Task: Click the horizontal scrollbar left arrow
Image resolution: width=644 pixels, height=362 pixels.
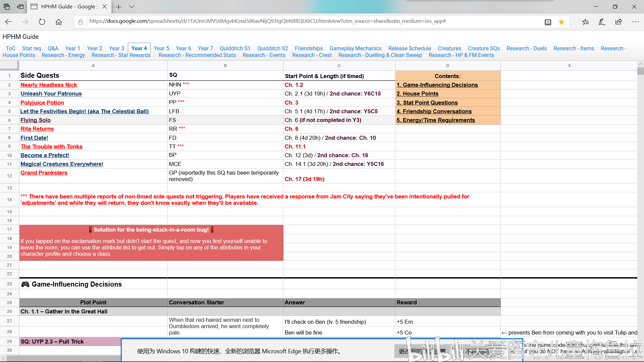Action: point(3,358)
